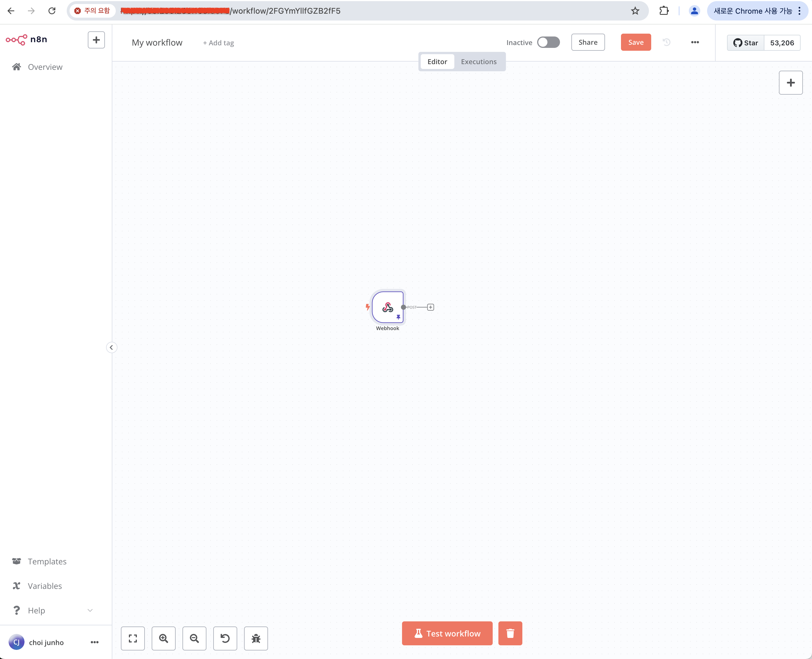Click the debug bug icon
The width and height of the screenshot is (812, 659).
click(256, 638)
